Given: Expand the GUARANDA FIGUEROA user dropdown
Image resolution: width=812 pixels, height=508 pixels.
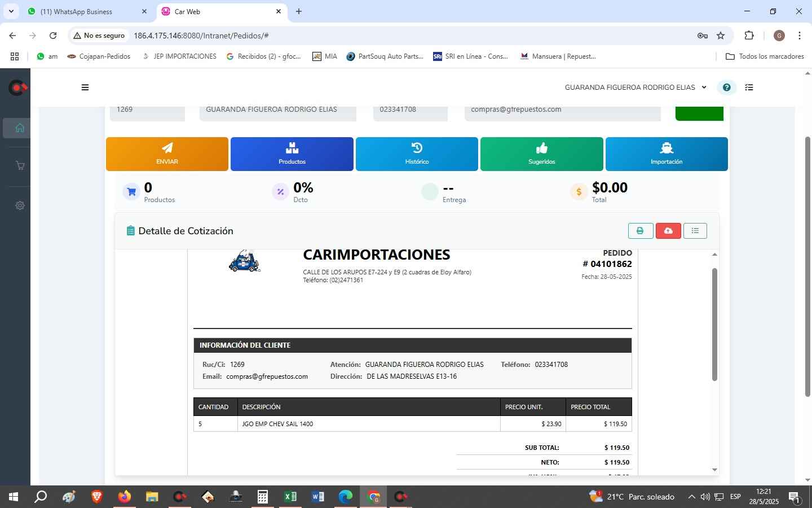Looking at the screenshot, I should (636, 87).
